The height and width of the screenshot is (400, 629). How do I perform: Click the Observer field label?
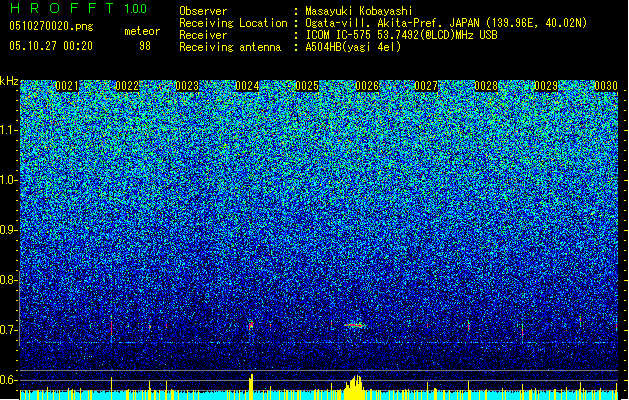203,11
